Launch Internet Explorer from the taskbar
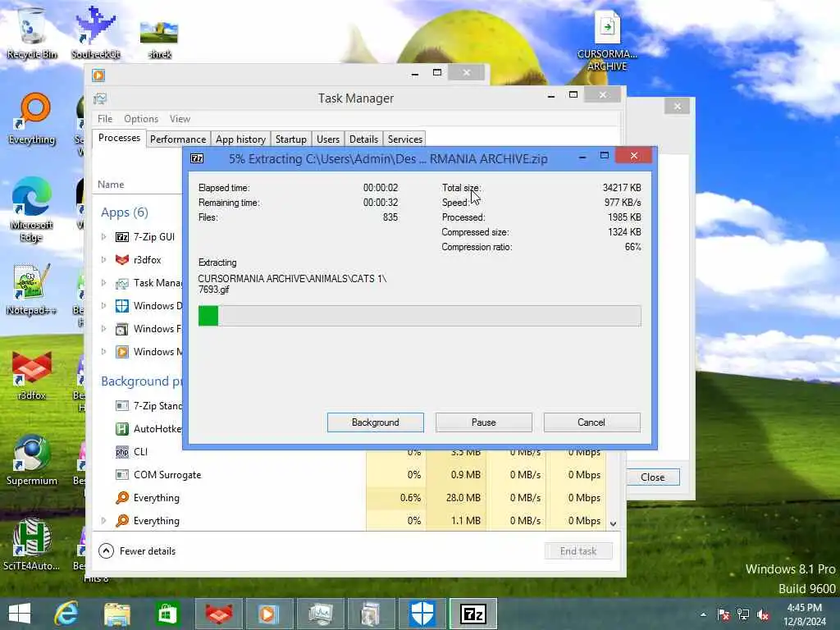The width and height of the screenshot is (840, 630). (x=66, y=614)
